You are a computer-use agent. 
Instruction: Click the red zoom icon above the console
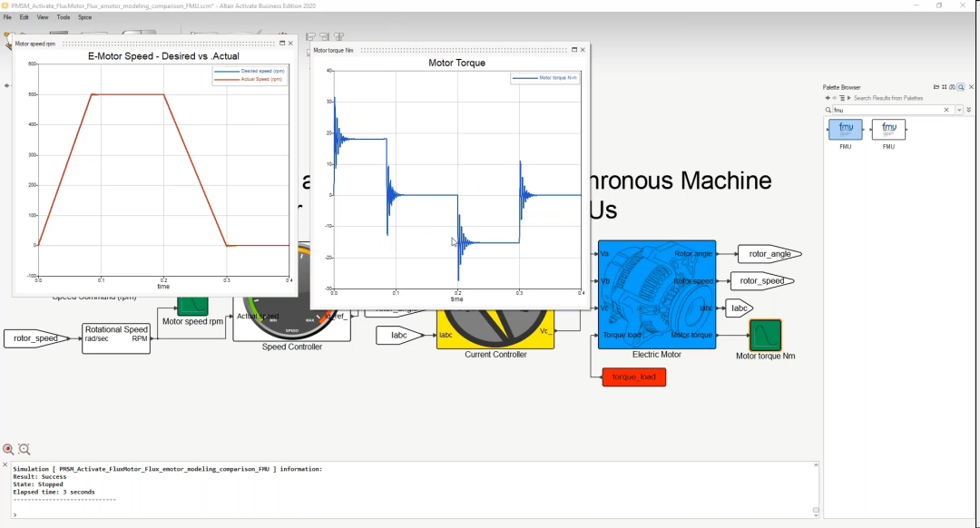point(8,449)
